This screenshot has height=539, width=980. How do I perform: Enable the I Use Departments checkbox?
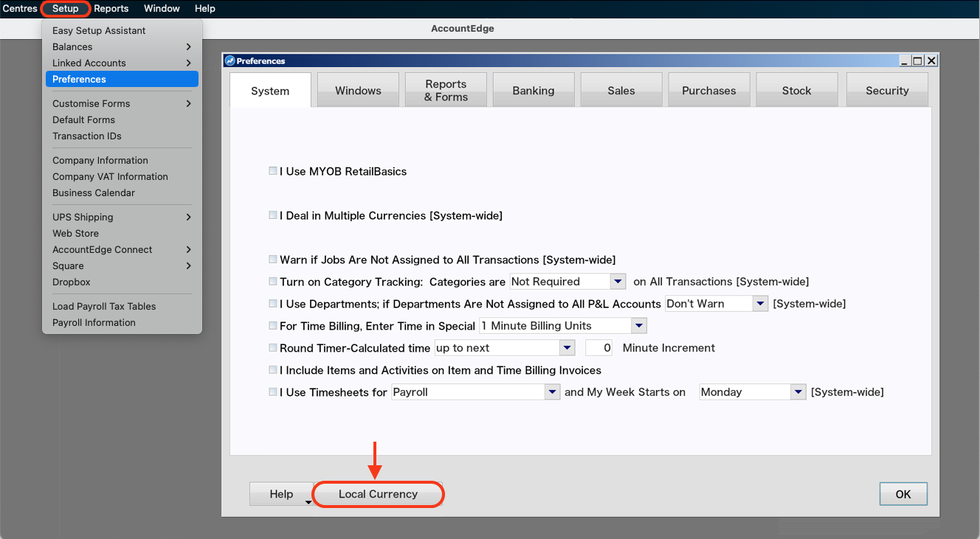click(x=273, y=304)
